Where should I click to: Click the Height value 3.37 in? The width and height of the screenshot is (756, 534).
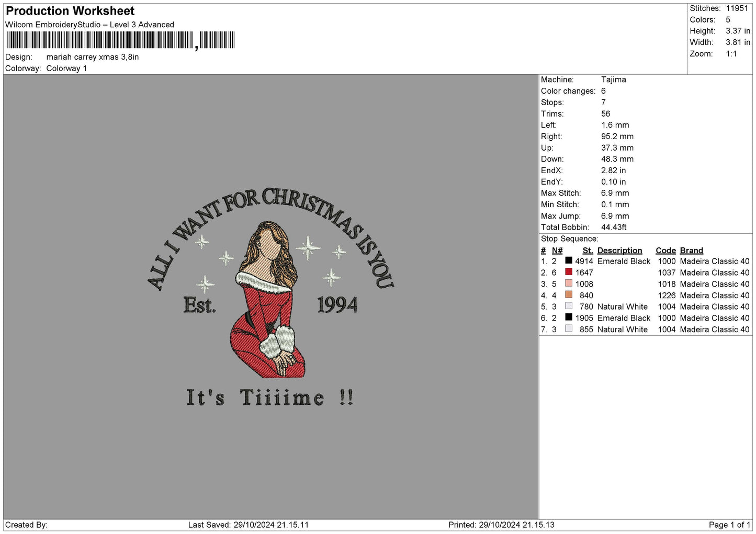click(x=738, y=31)
